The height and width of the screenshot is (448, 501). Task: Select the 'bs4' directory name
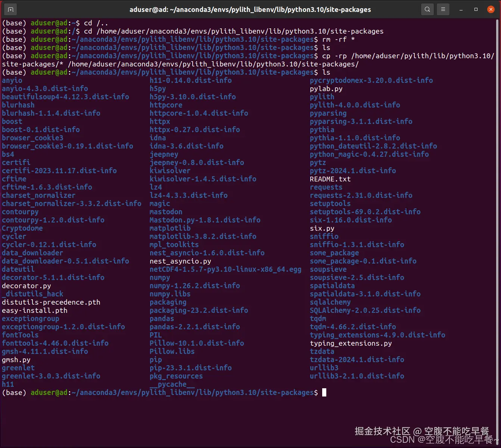click(x=8, y=154)
